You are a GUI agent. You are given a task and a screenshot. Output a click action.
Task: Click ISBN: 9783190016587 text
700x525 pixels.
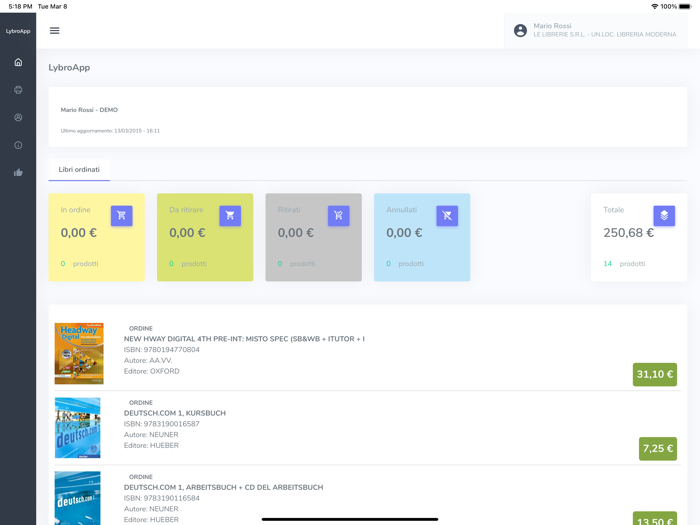coord(162,424)
